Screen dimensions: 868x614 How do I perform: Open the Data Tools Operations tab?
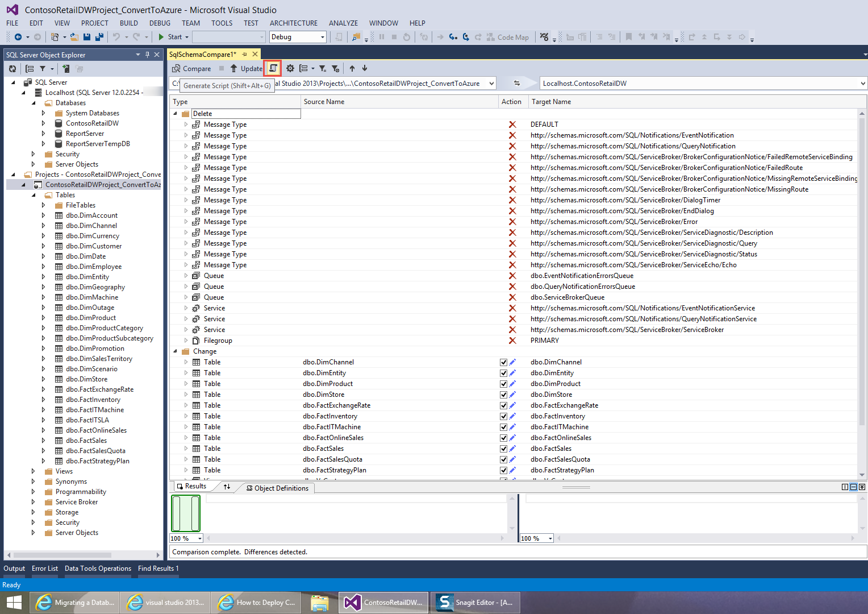[98, 569]
